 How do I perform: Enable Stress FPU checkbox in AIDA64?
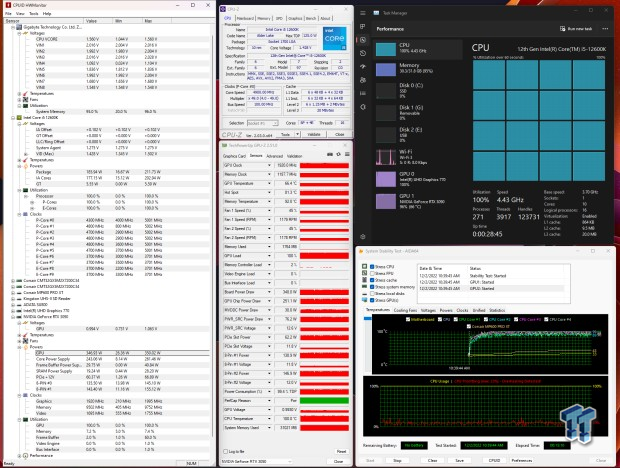pos(372,274)
